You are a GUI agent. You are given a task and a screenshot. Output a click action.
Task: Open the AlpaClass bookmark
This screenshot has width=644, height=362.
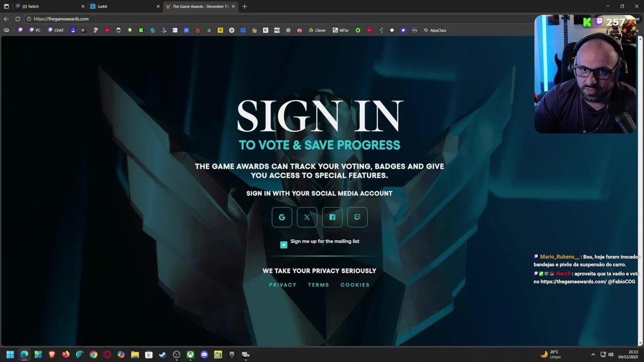click(x=435, y=30)
